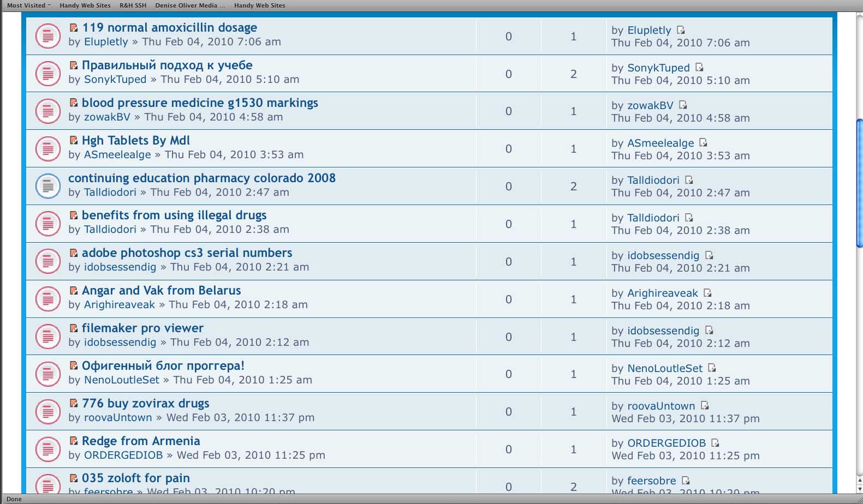
Task: Open the first Handy Web Sites bookmark
Action: pyautogui.click(x=85, y=5)
